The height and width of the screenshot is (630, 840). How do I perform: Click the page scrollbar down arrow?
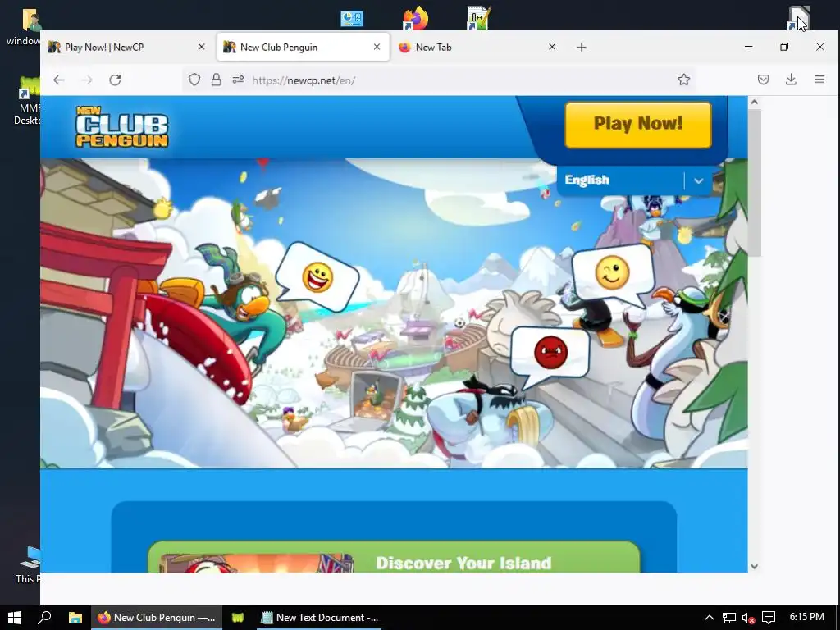[x=755, y=566]
